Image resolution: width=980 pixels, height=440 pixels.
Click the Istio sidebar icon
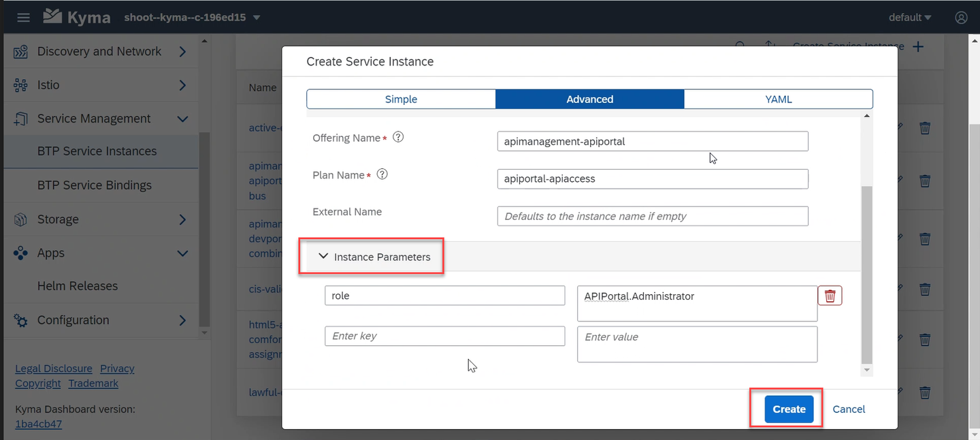click(x=20, y=85)
